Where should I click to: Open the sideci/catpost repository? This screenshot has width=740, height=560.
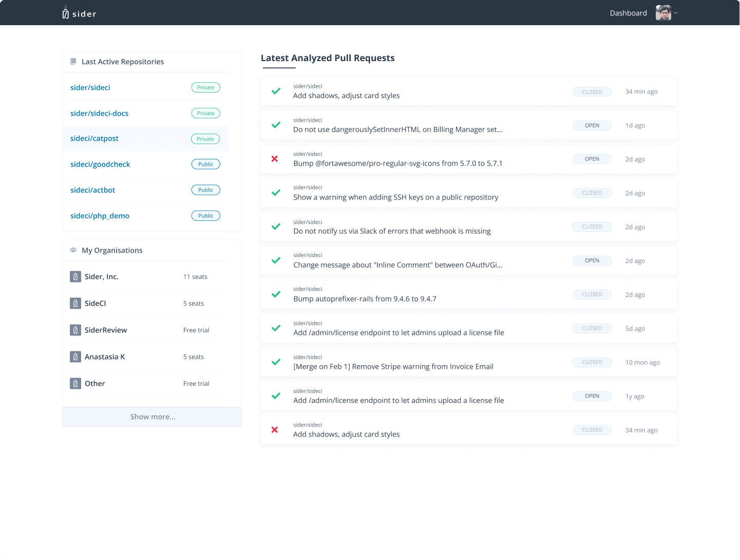tap(94, 139)
